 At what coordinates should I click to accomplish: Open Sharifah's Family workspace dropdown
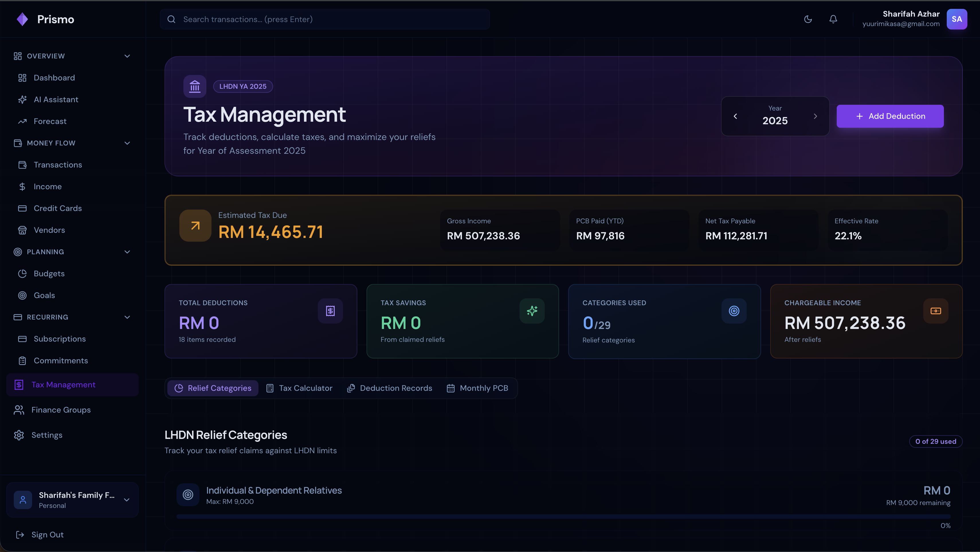click(x=72, y=500)
